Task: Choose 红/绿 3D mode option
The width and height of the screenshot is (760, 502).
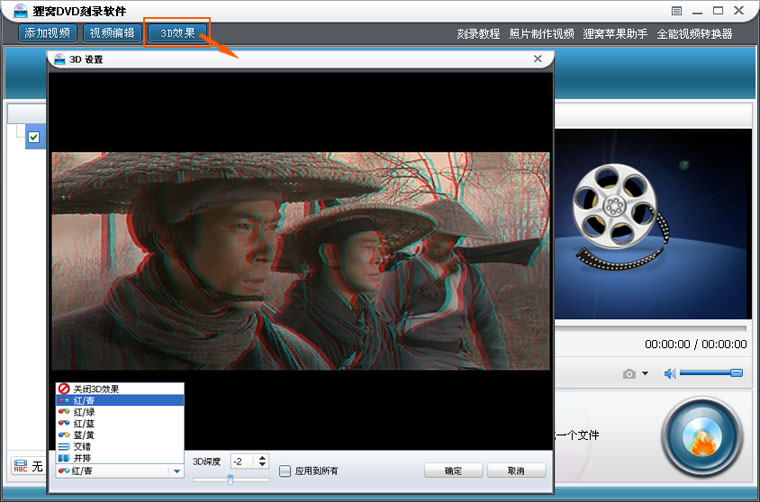Action: pyautogui.click(x=120, y=412)
